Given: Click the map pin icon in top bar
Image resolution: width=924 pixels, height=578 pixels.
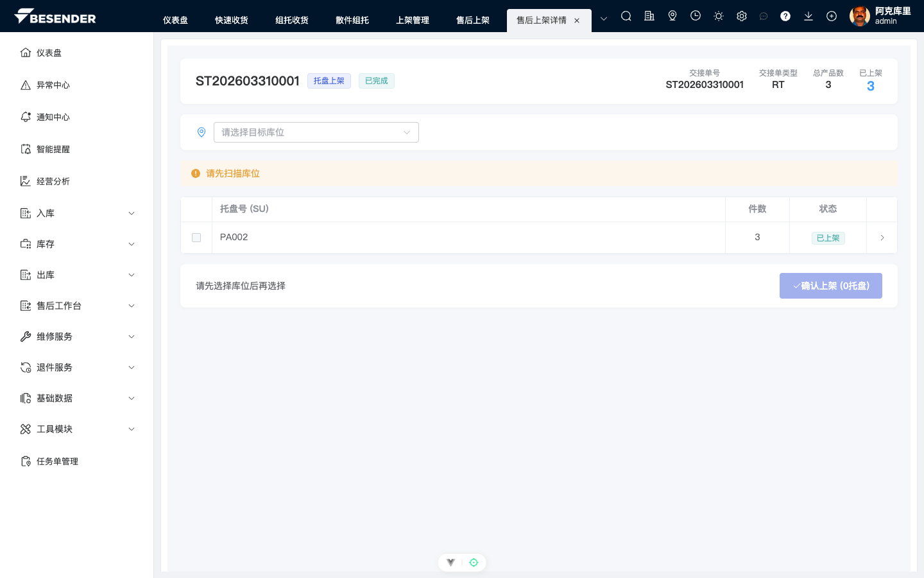Looking at the screenshot, I should [x=672, y=16].
